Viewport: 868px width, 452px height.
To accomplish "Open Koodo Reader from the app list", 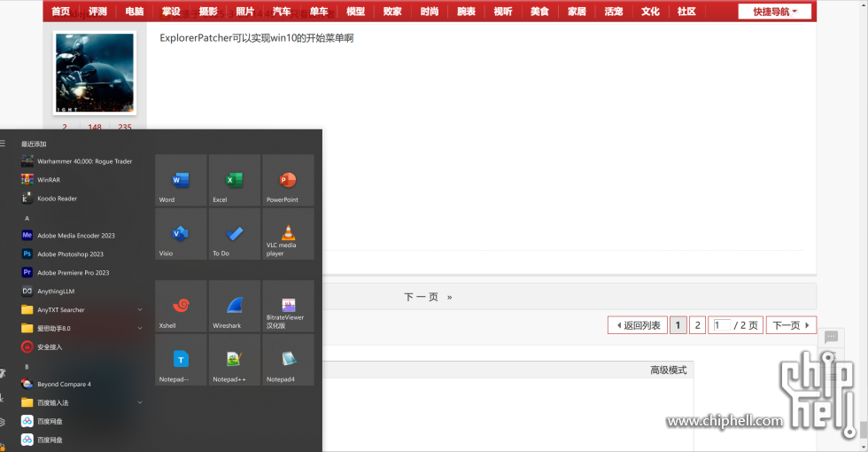I will (x=81, y=199).
